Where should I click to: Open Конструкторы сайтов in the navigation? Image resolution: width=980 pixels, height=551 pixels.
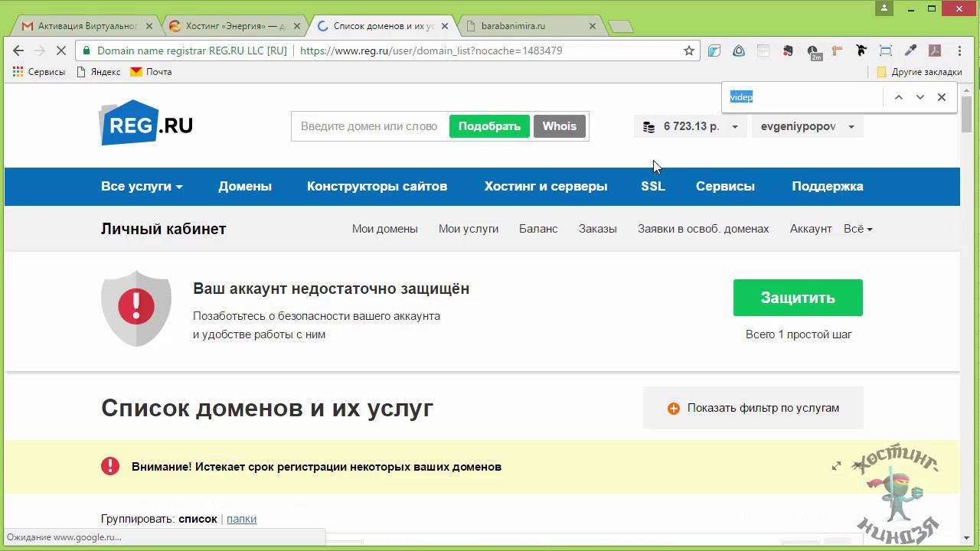click(377, 186)
